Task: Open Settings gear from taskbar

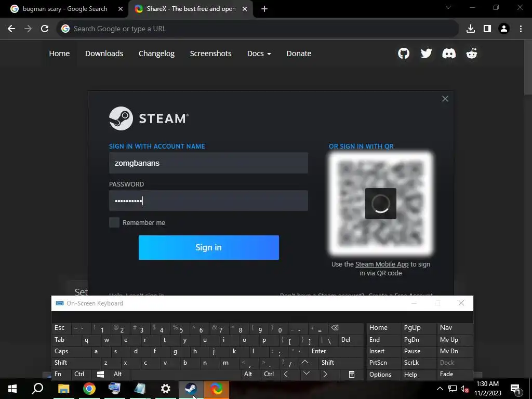Action: coord(166,389)
